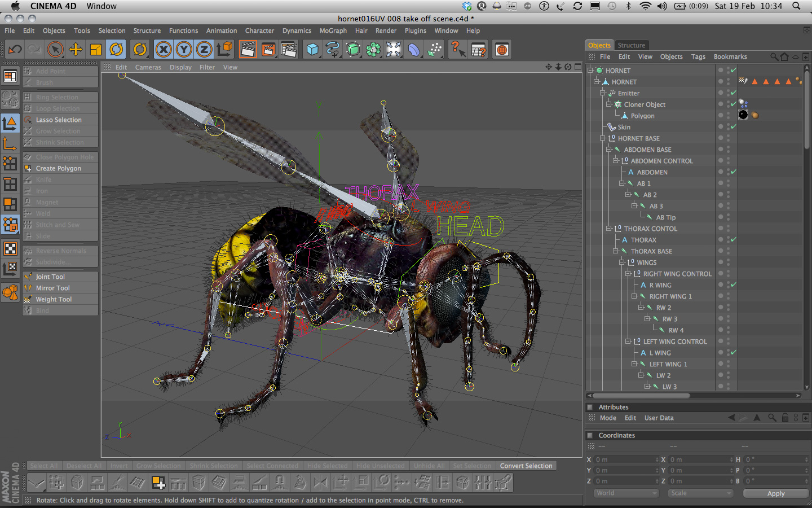The width and height of the screenshot is (812, 508).
Task: Collapse the HORNET BASE tree node
Action: tap(603, 138)
